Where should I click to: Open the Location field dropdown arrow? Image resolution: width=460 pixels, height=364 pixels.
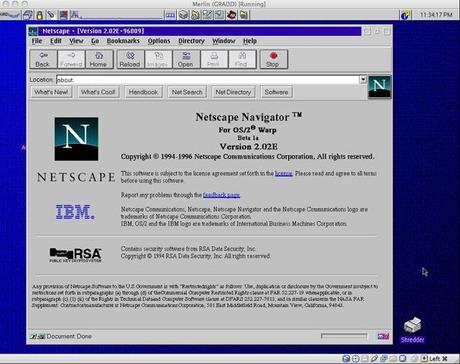coord(363,79)
